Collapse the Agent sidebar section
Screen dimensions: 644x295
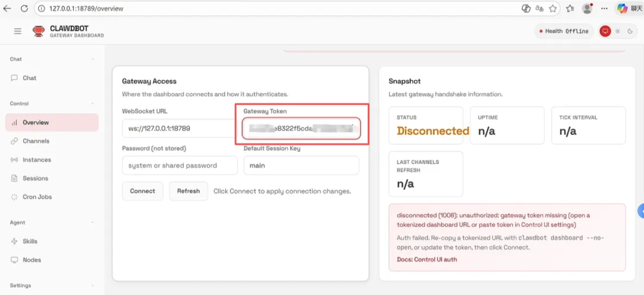point(92,222)
